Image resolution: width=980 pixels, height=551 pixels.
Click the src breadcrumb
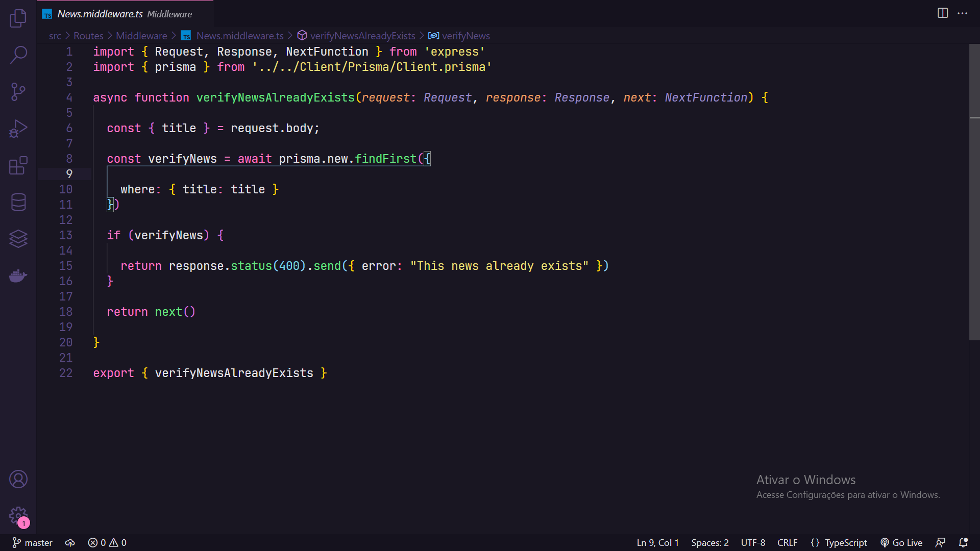tap(55, 36)
